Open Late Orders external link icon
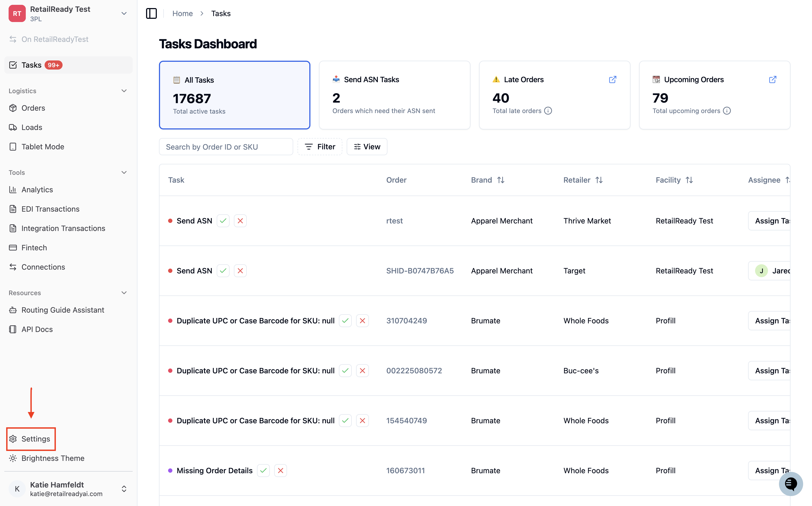 click(x=612, y=80)
